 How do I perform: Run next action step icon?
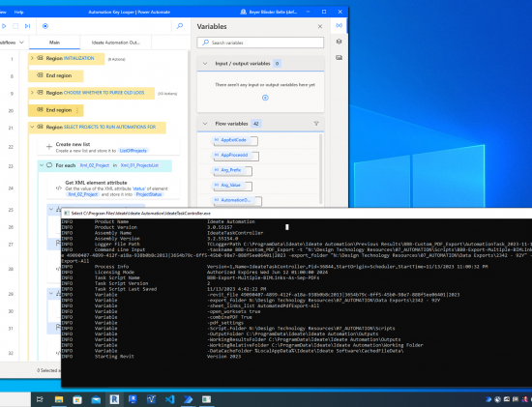pyautogui.click(x=27, y=26)
